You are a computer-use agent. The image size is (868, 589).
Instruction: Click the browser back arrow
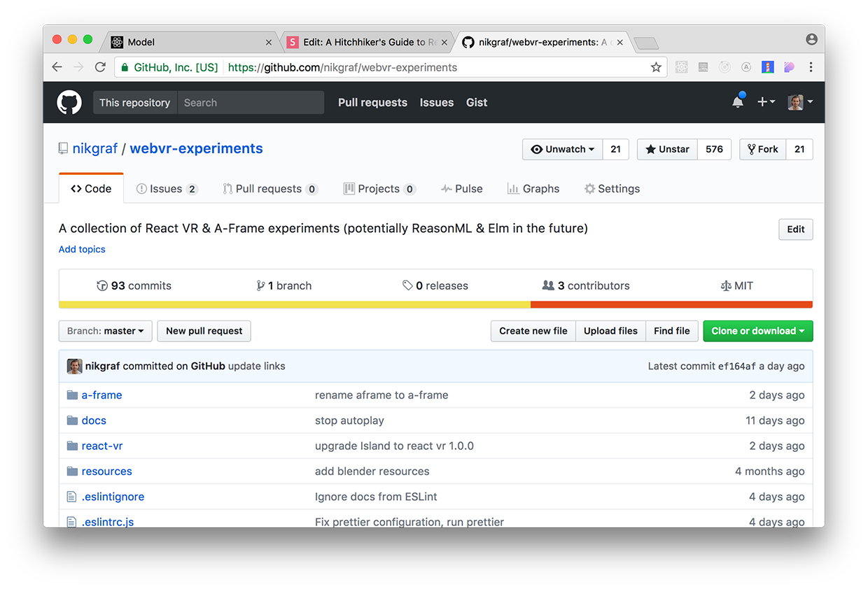coord(57,67)
